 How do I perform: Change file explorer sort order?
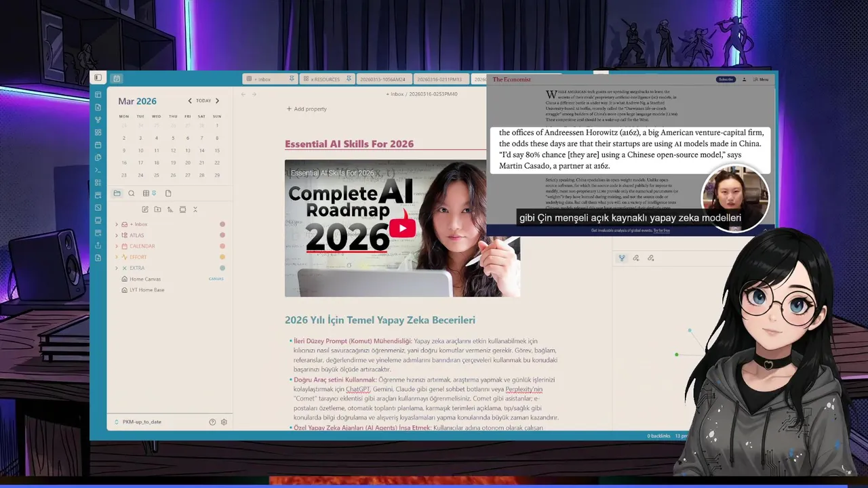pyautogui.click(x=170, y=209)
